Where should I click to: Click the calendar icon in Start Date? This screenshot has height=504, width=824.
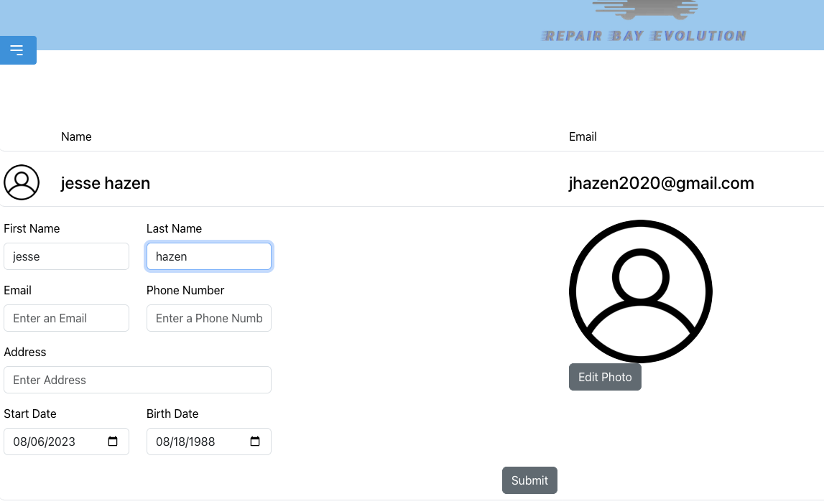click(x=113, y=442)
